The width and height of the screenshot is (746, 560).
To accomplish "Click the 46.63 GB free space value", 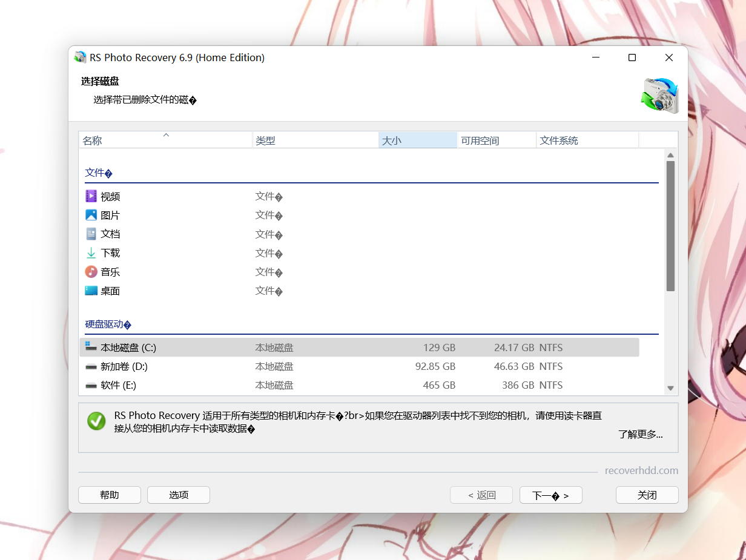I will pos(514,366).
